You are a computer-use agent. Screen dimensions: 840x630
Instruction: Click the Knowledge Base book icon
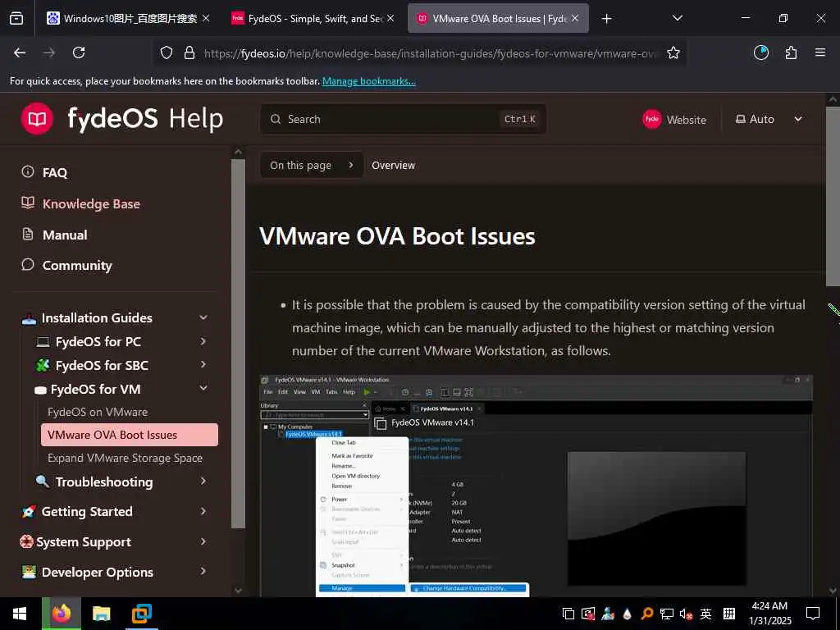click(27, 203)
